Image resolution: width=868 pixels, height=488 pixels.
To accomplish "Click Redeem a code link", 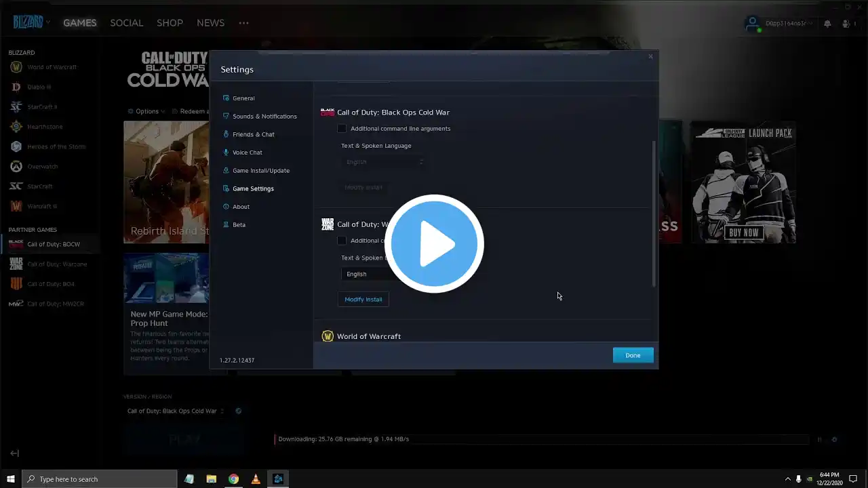I will (x=189, y=111).
